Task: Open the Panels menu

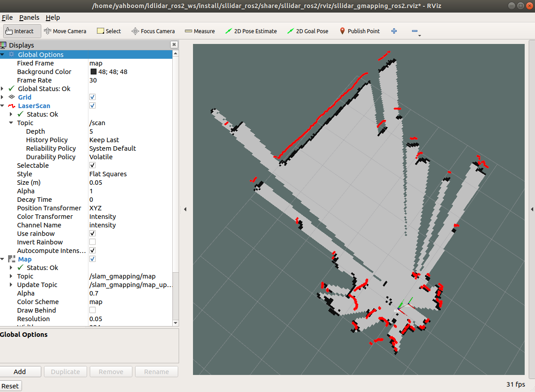Action: click(29, 17)
